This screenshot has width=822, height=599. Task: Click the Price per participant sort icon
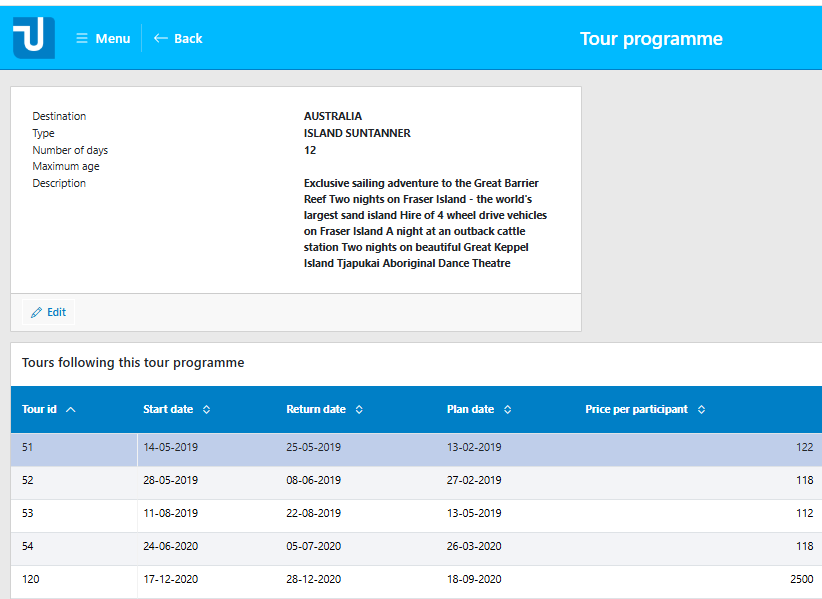point(701,409)
